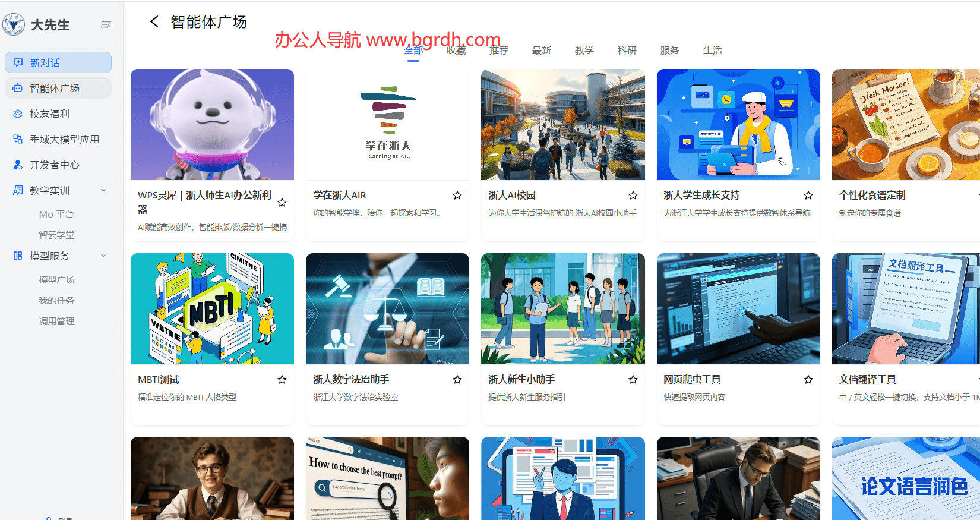Click the icon beside 模型服务
Screen dimensions: 980x520
tap(18, 256)
